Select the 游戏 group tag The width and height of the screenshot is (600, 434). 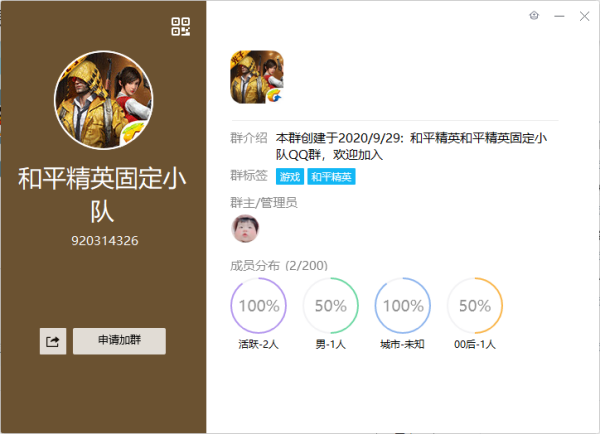coord(290,176)
